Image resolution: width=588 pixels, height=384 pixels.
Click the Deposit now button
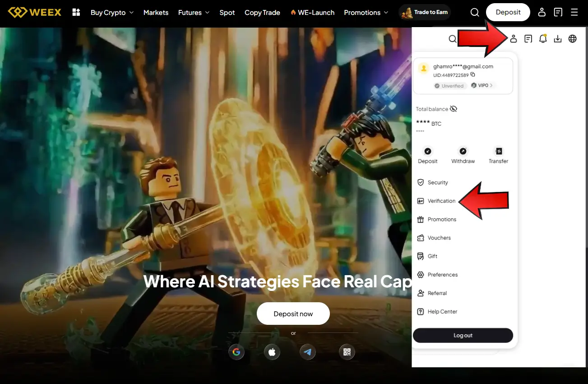coord(293,314)
